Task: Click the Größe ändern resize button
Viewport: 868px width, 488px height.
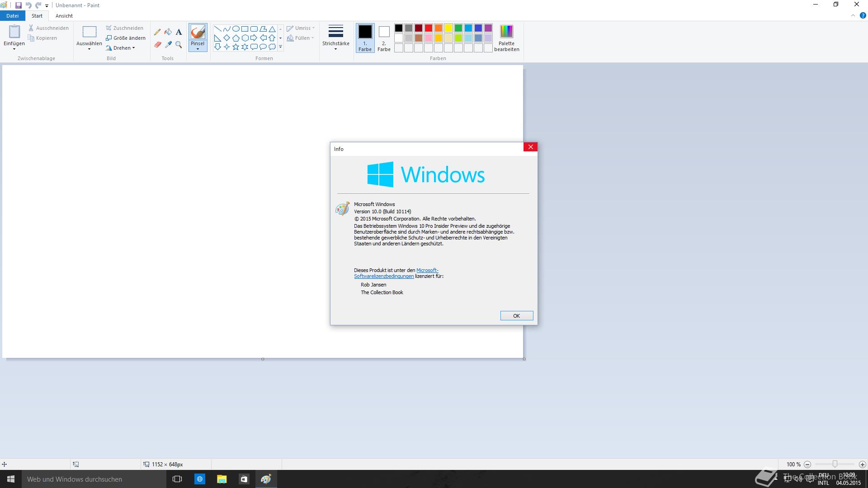Action: click(126, 38)
